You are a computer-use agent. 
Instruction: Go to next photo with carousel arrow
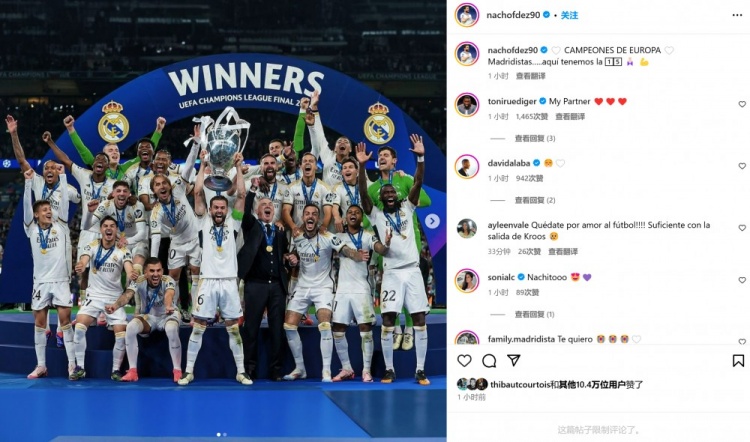pyautogui.click(x=432, y=221)
